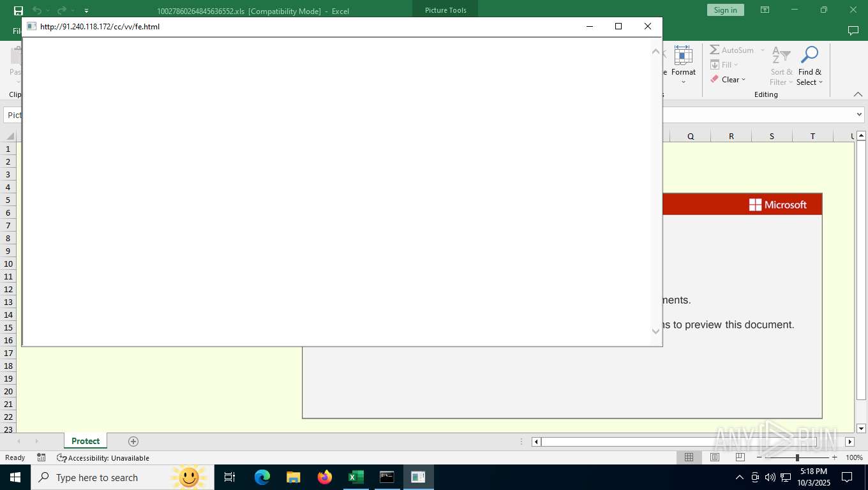Open Sort & Filter menu
The height and width of the screenshot is (490, 868).
pyautogui.click(x=781, y=66)
